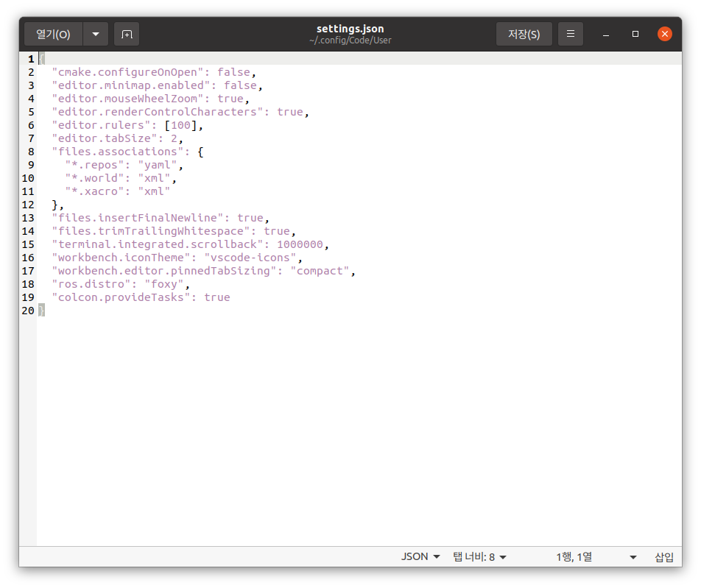This screenshot has width=701, height=588.
Task: Click "files.trimTrailingWhitespace" key
Action: point(151,231)
